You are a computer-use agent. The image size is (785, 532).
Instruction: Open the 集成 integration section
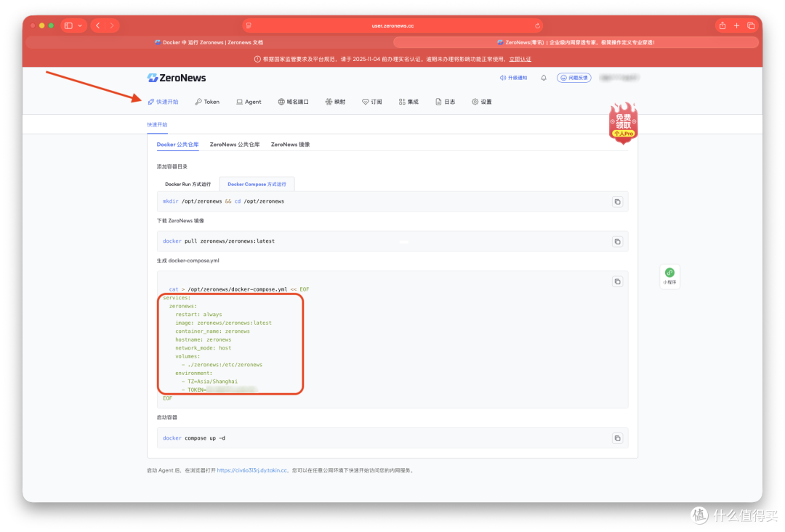(408, 102)
